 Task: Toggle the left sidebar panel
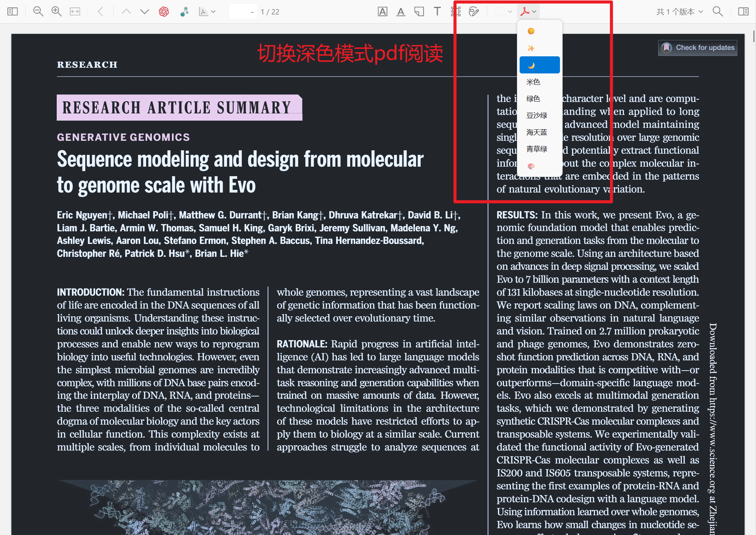13,11
